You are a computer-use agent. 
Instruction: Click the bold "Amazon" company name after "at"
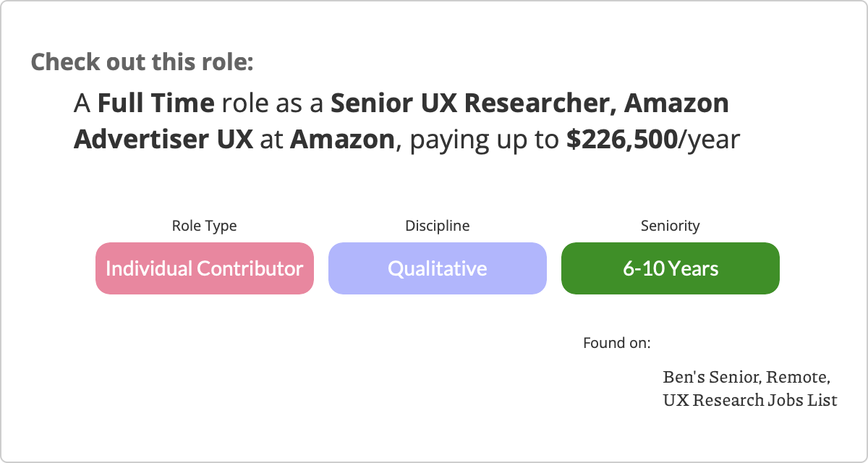[342, 139]
